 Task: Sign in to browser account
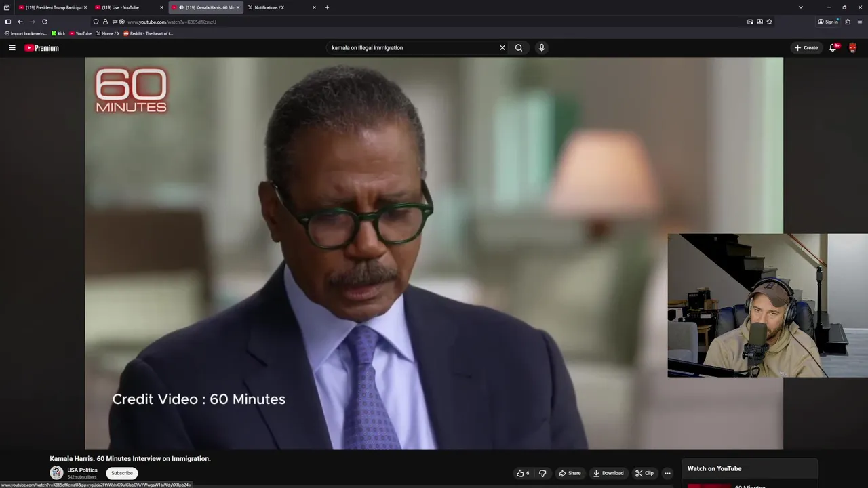coord(828,22)
